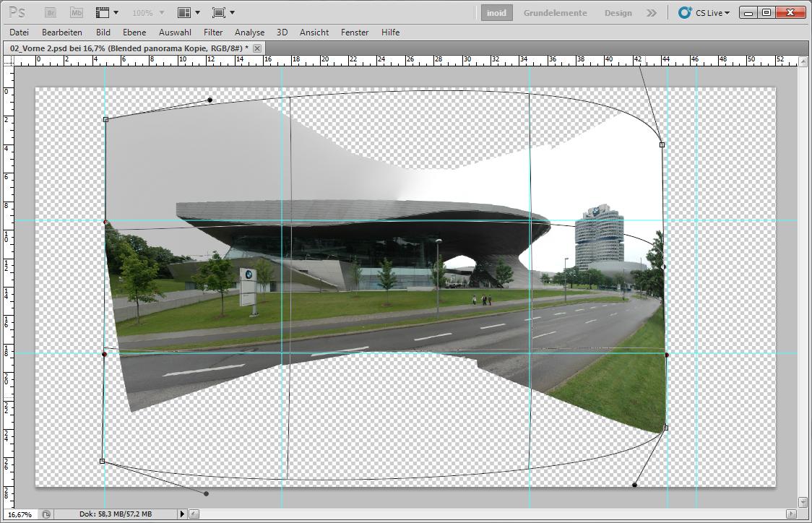Click the CS Live icon
This screenshot has width=812, height=523.
(x=685, y=12)
